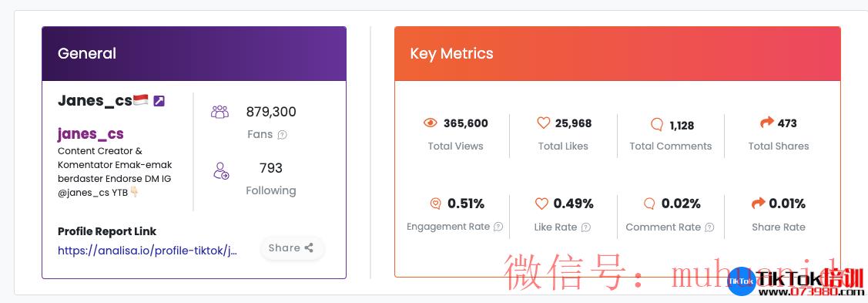Open the analisa.io profile report link

[148, 251]
